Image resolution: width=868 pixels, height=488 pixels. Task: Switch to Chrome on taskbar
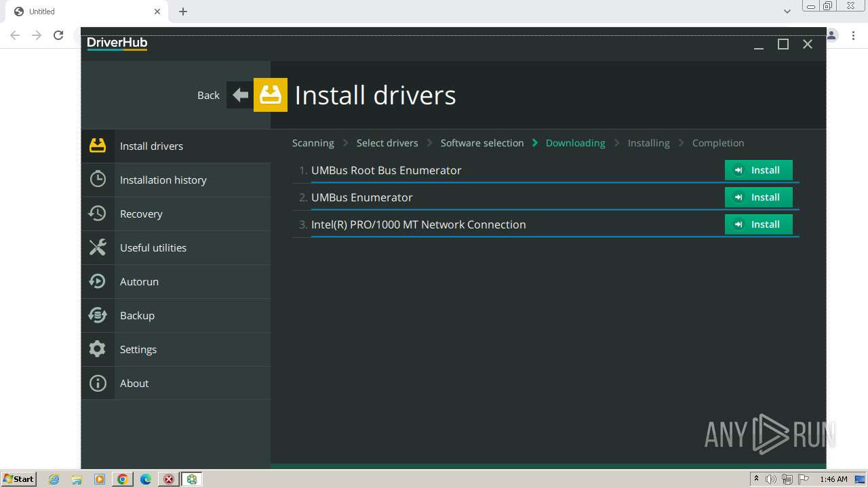coord(123,479)
